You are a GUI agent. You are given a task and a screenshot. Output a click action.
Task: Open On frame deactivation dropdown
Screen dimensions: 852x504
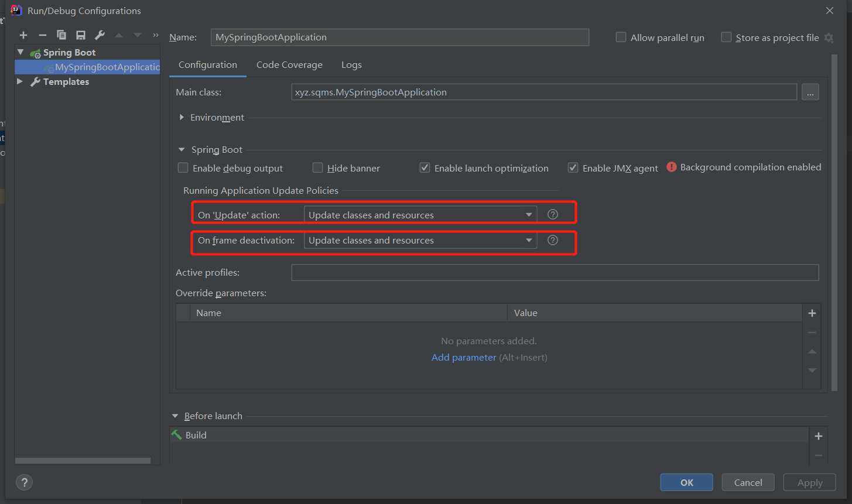coord(420,240)
